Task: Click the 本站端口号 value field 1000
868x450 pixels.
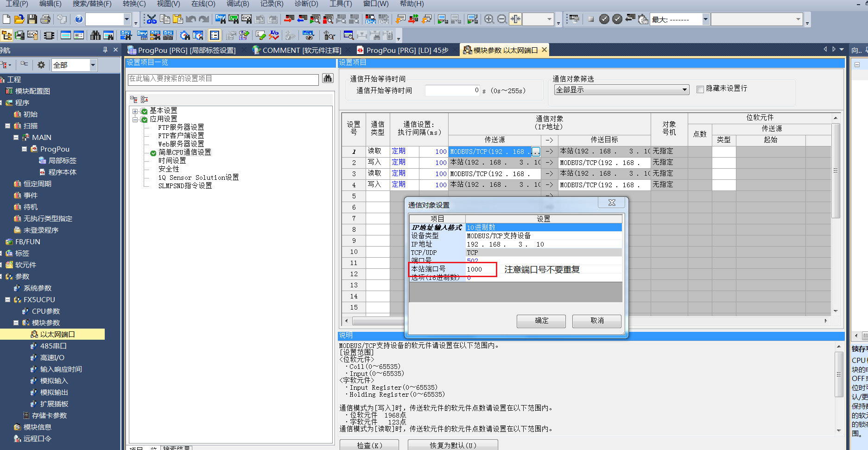Action: [x=480, y=269]
